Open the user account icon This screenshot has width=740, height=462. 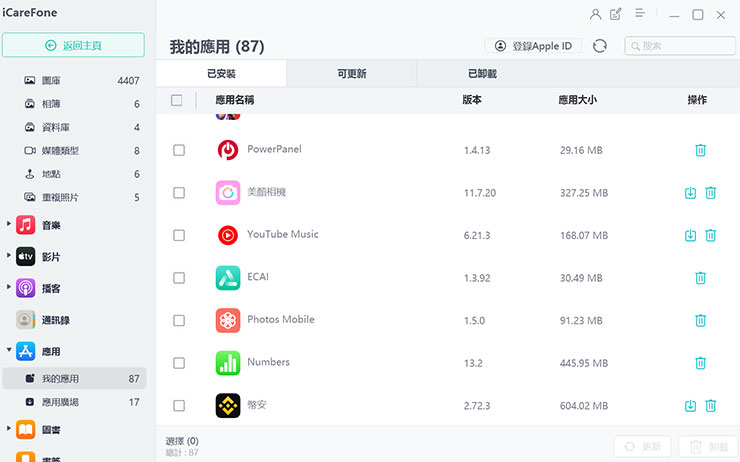[x=595, y=15]
